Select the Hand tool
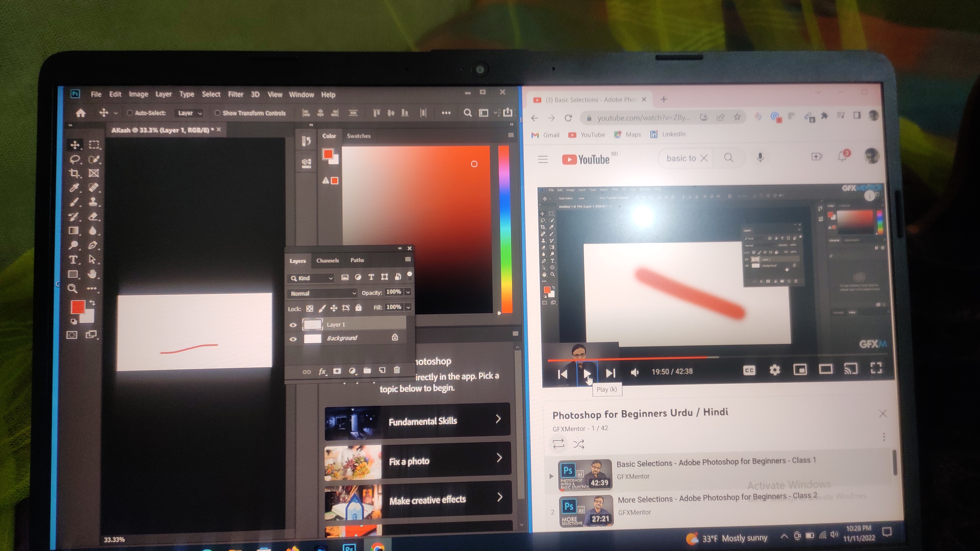The width and height of the screenshot is (980, 551). (92, 274)
